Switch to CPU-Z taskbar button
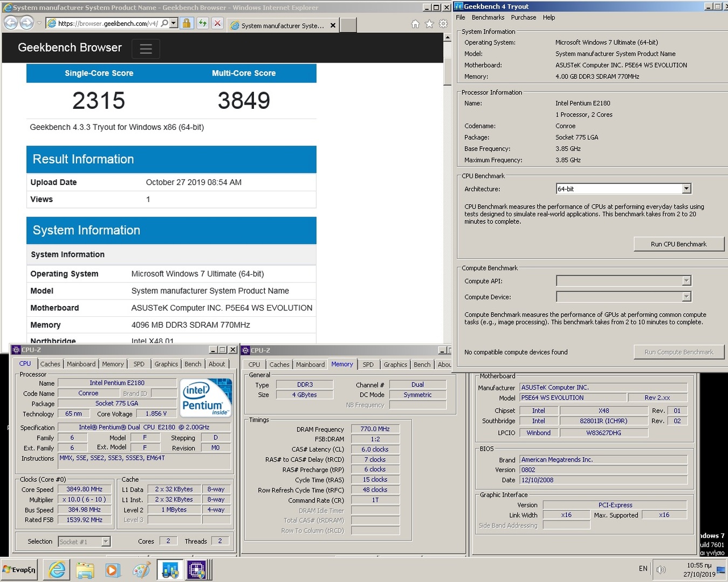The height and width of the screenshot is (582, 728). (x=197, y=570)
